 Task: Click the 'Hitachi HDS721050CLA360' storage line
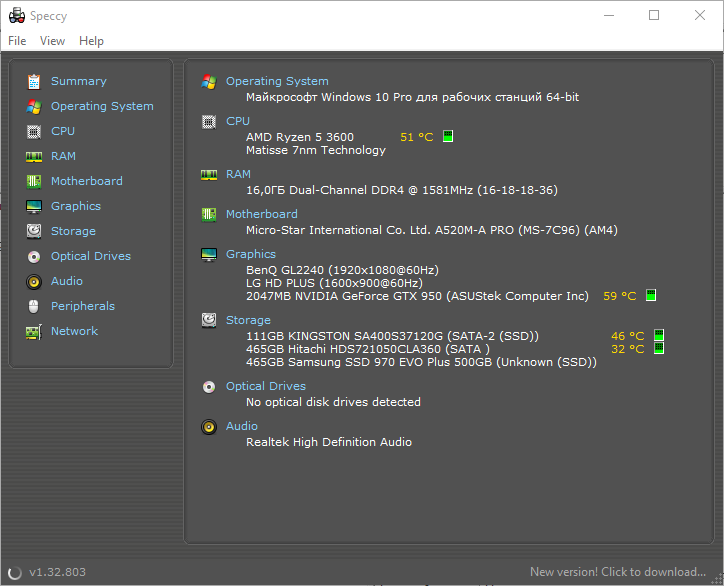click(x=368, y=349)
